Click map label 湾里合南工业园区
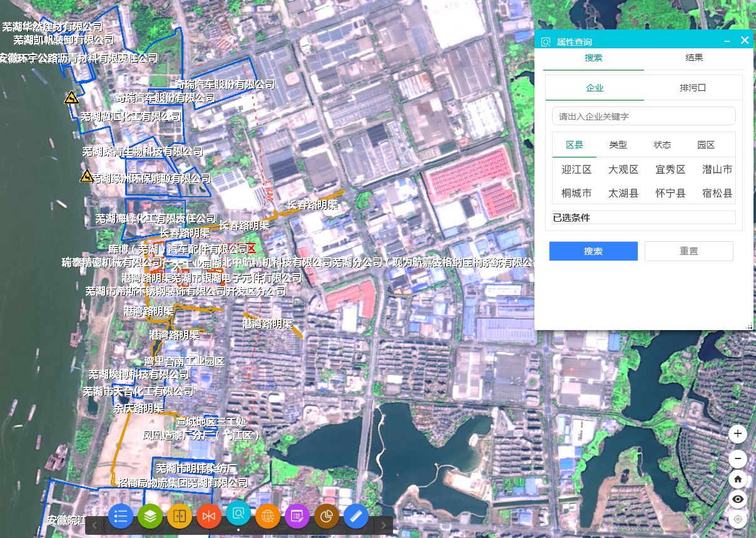 point(184,361)
